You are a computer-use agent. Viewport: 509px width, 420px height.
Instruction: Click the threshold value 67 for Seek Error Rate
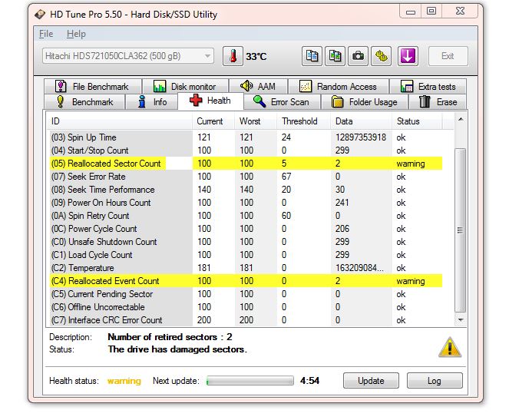286,177
